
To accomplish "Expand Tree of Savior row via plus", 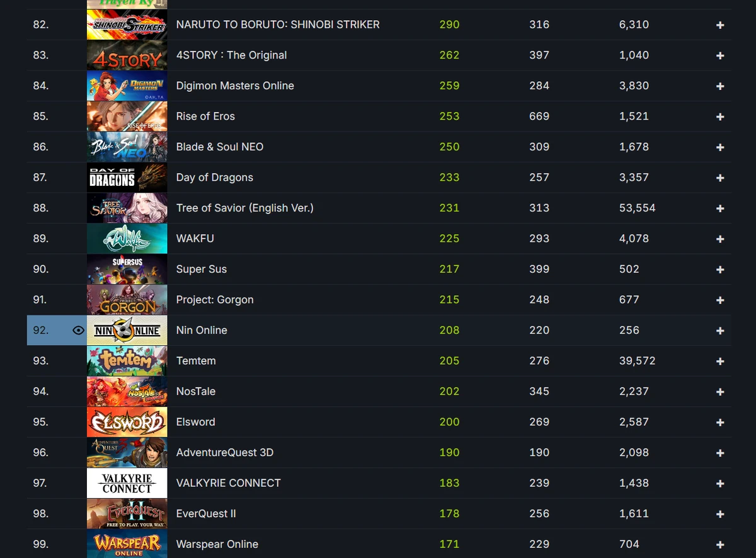I will pos(720,208).
